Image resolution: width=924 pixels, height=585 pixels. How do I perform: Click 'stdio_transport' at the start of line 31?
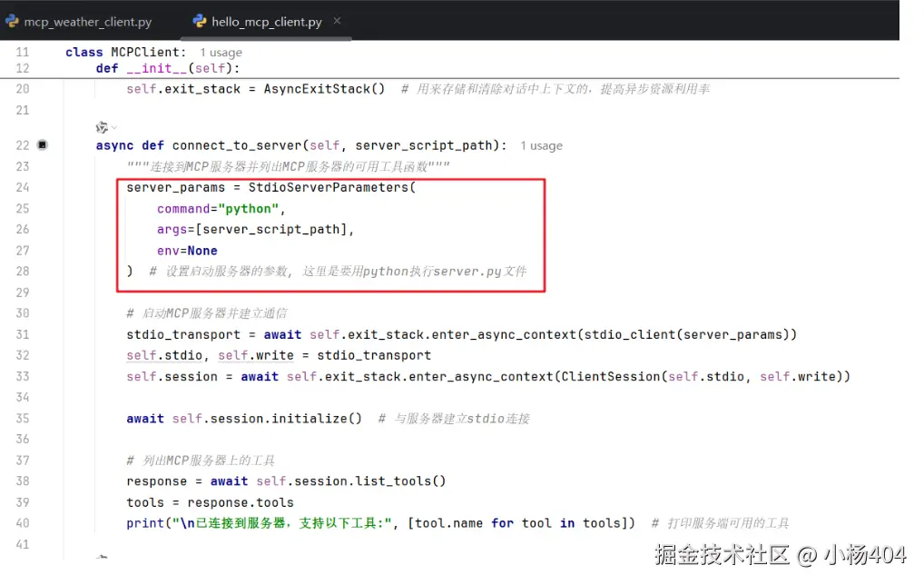click(x=183, y=334)
